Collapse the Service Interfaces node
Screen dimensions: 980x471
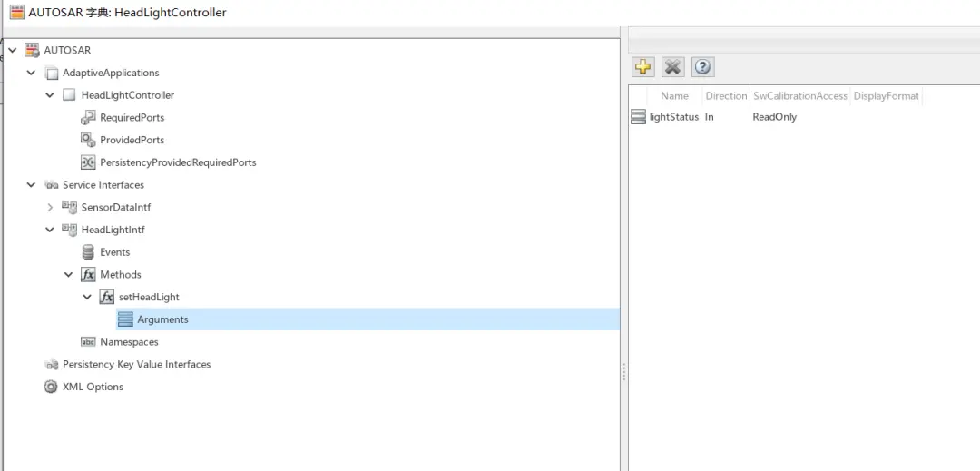pyautogui.click(x=31, y=185)
